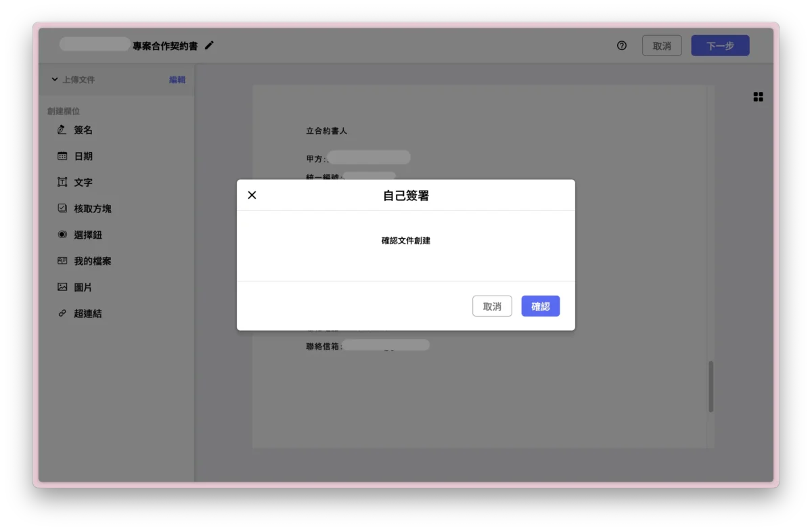Cancel the dialog using 取消 button

(x=492, y=306)
